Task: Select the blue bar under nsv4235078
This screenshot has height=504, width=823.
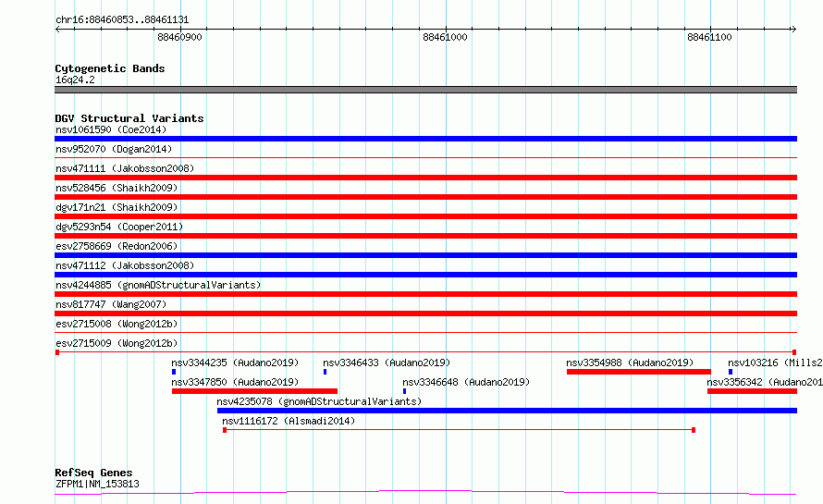Action: pos(507,411)
